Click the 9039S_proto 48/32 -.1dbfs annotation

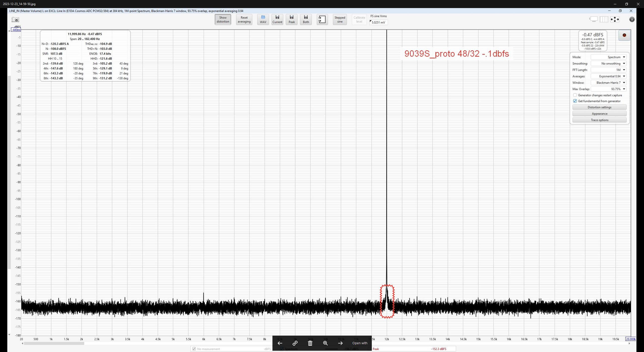[x=457, y=54]
